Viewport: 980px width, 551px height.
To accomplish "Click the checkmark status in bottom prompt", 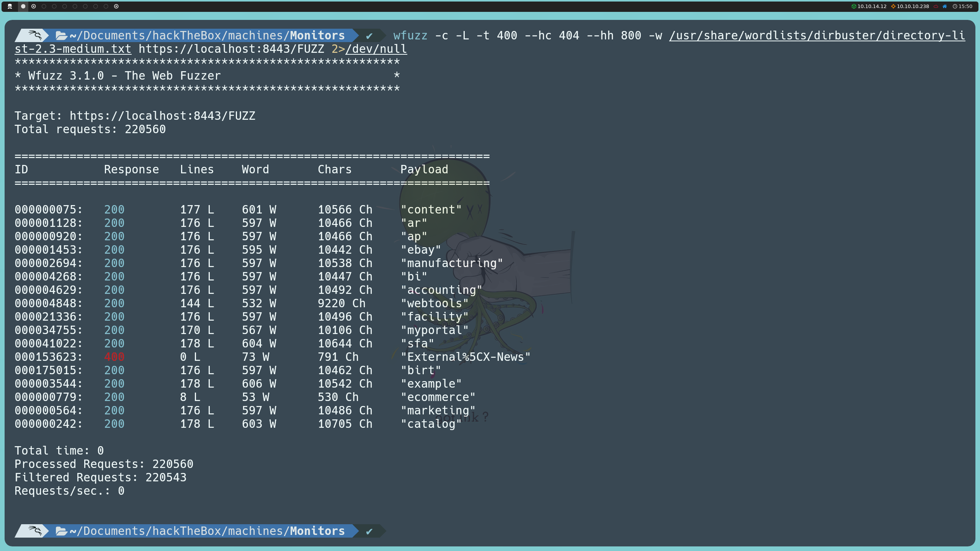I will coord(369,531).
